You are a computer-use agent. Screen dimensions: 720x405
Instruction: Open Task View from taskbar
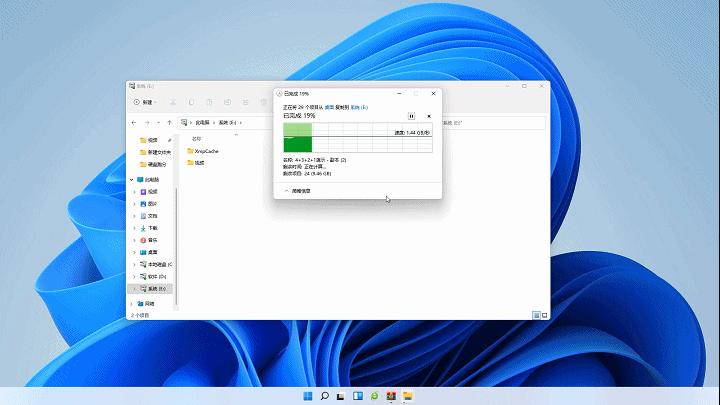(341, 396)
